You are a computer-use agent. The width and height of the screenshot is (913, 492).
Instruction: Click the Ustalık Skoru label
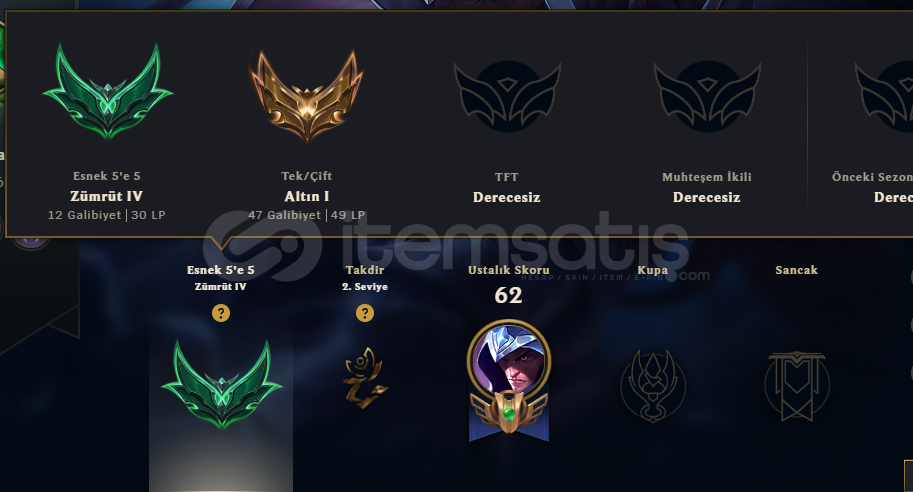click(509, 270)
